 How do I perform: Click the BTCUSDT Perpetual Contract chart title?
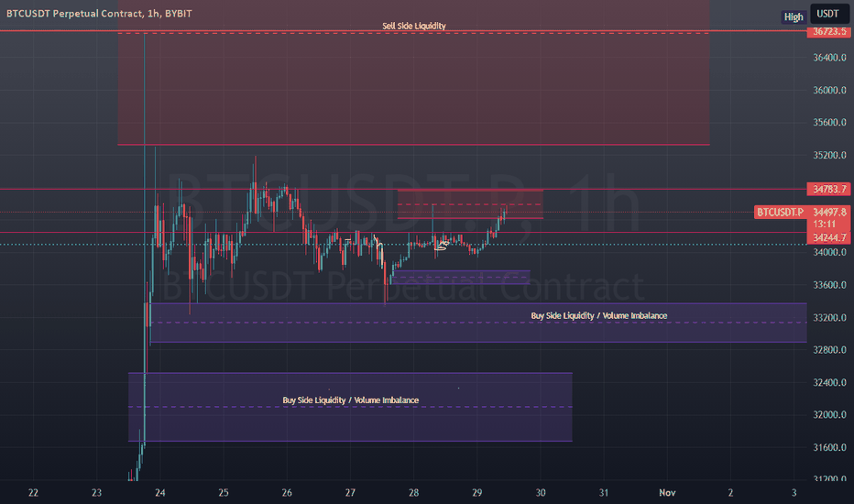tap(99, 14)
